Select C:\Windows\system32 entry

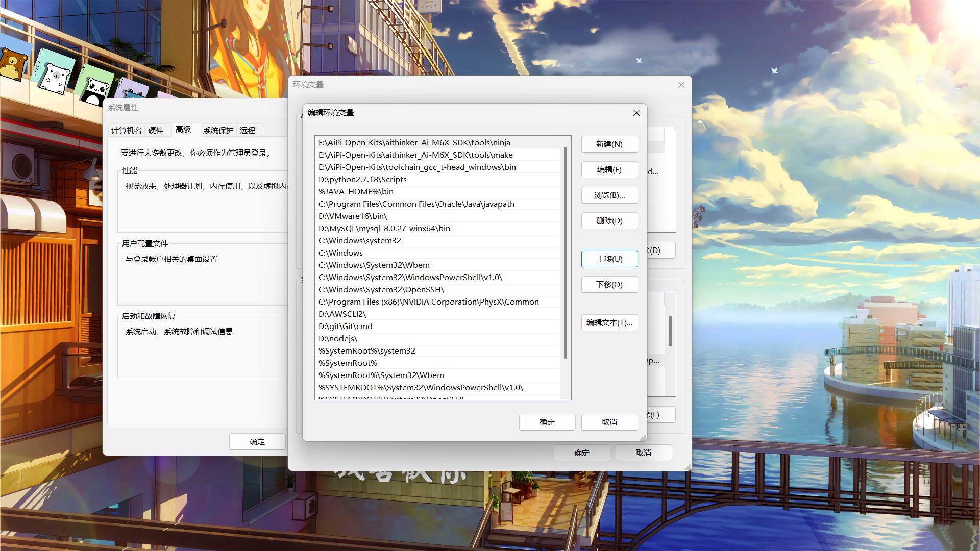point(438,241)
